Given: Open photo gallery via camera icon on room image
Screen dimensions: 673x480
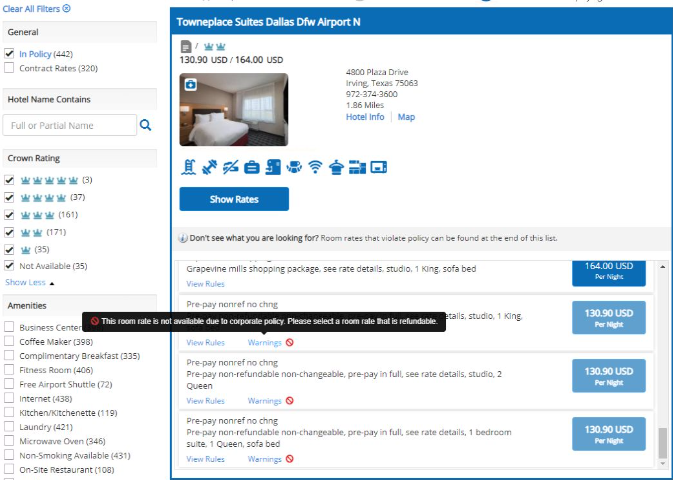Looking at the screenshot, I should coord(191,85).
